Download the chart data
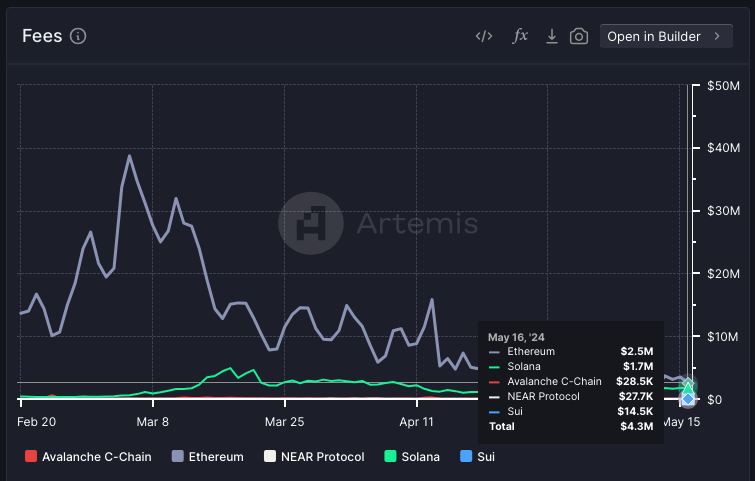This screenshot has width=755, height=481. (552, 36)
